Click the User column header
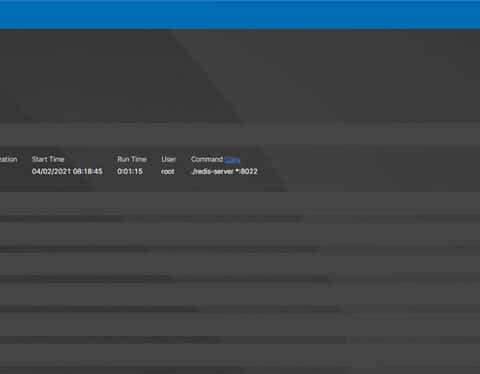The image size is (480, 374). click(x=169, y=159)
